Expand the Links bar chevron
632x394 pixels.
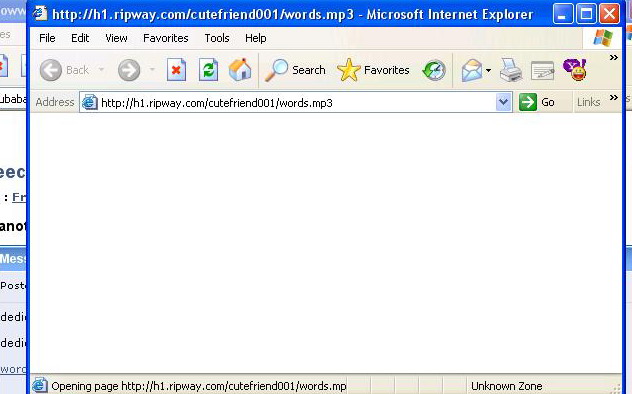pos(613,97)
